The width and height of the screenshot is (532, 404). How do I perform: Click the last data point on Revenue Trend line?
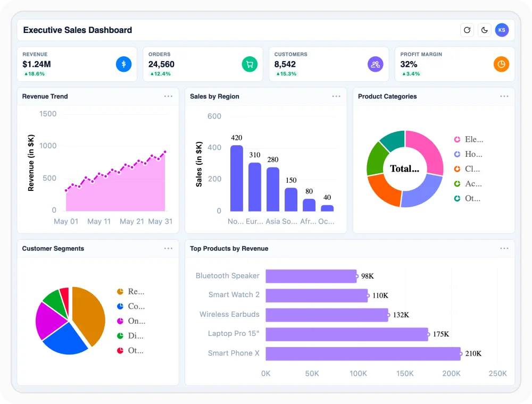click(x=165, y=152)
